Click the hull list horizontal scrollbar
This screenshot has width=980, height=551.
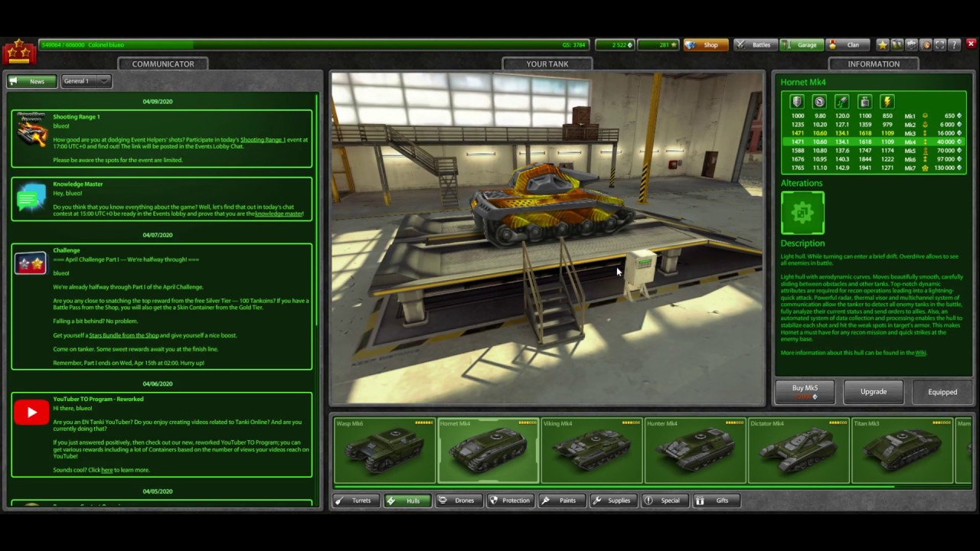pyautogui.click(x=614, y=487)
